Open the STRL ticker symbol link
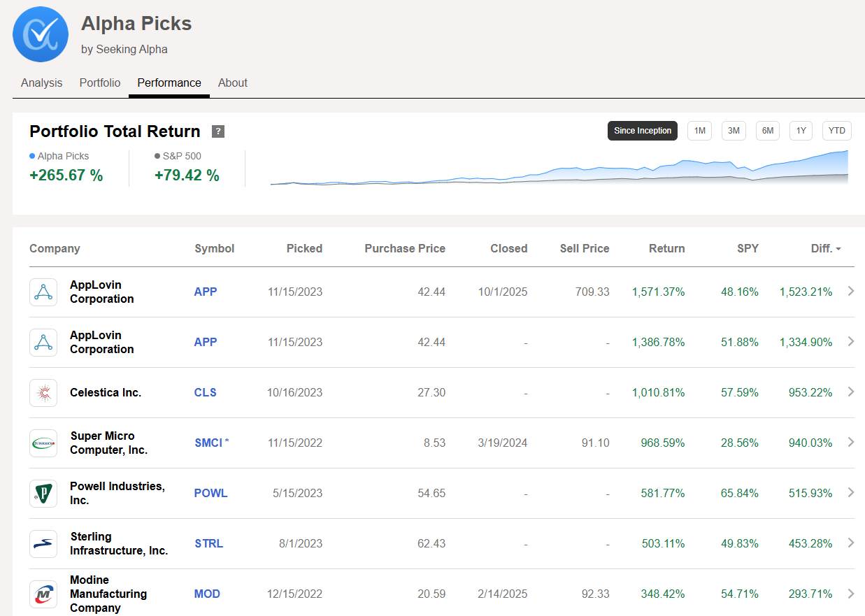This screenshot has width=865, height=616. 208,543
